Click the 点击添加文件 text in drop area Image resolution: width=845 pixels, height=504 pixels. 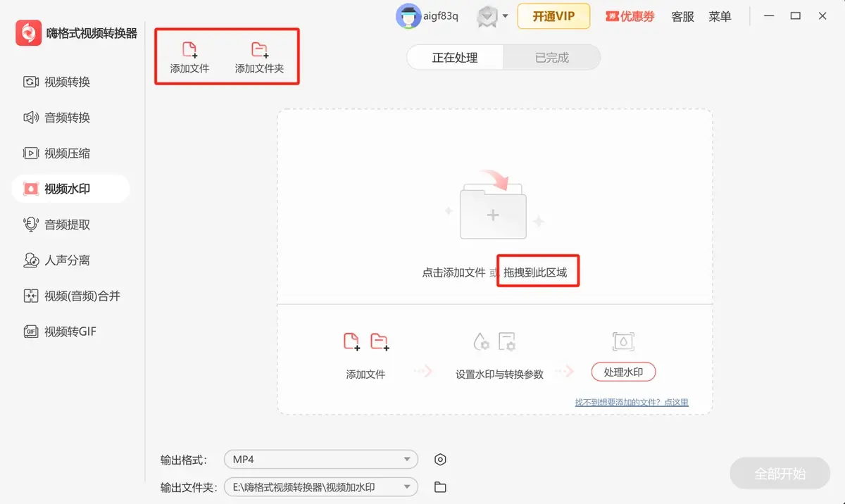(x=454, y=272)
